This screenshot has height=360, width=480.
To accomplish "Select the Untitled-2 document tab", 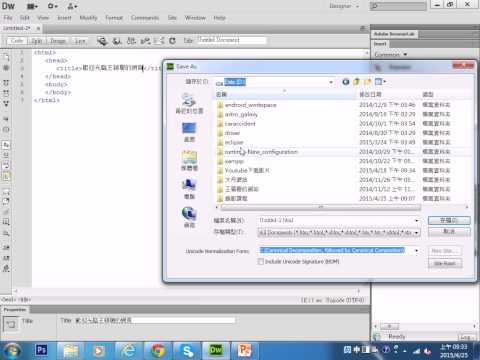I will 17,28.
